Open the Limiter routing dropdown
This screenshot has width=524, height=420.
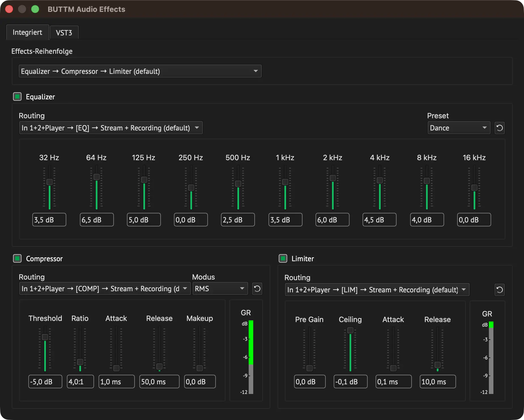(x=377, y=290)
